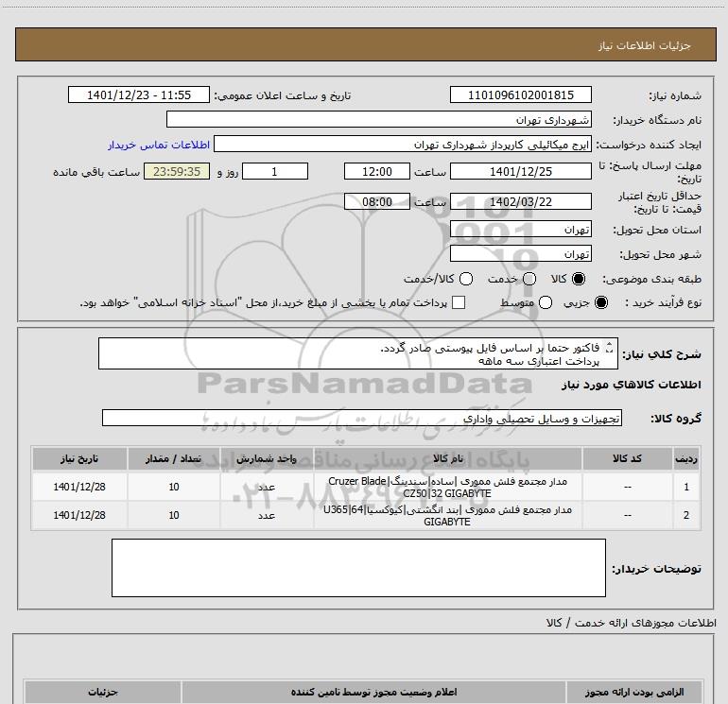Click the شهر محل تحویل field
The height and width of the screenshot is (704, 728).
pos(520,254)
